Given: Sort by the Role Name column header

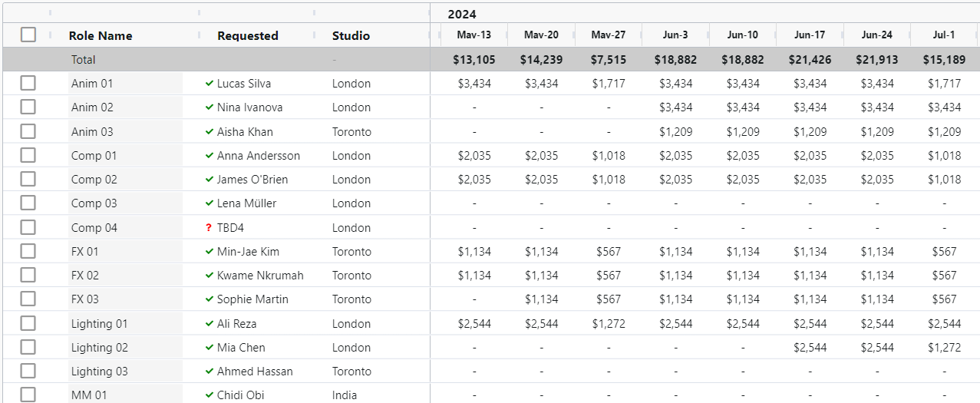Looking at the screenshot, I should [x=101, y=35].
